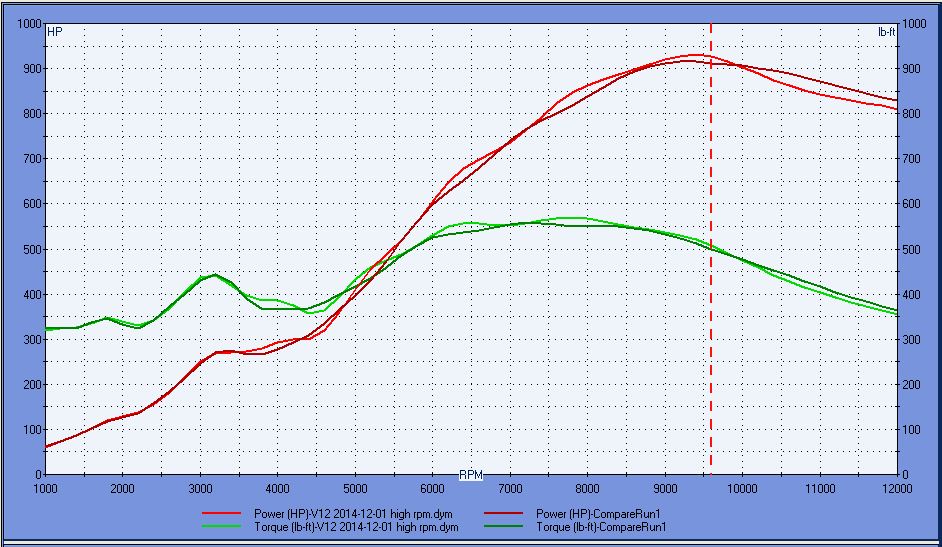Click the RPM label on the horizontal axis
Screen dimensions: 942x547
pyautogui.click(x=471, y=473)
